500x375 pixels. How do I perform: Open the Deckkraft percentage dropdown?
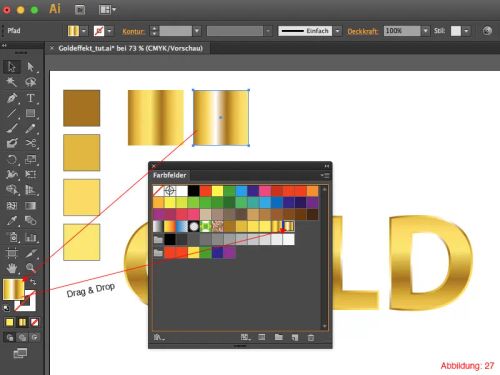pyautogui.click(x=425, y=31)
